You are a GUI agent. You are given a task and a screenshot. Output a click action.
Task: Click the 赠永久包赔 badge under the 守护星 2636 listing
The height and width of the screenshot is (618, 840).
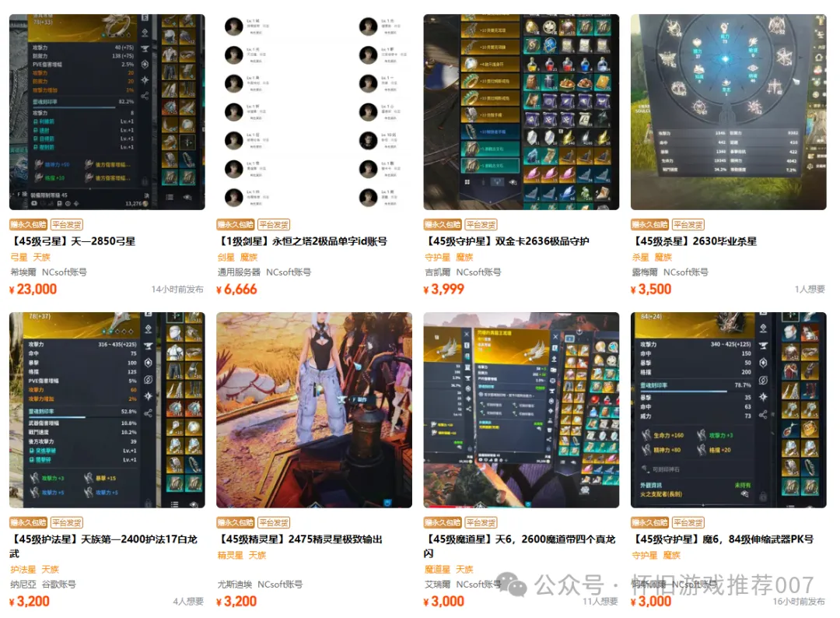443,225
